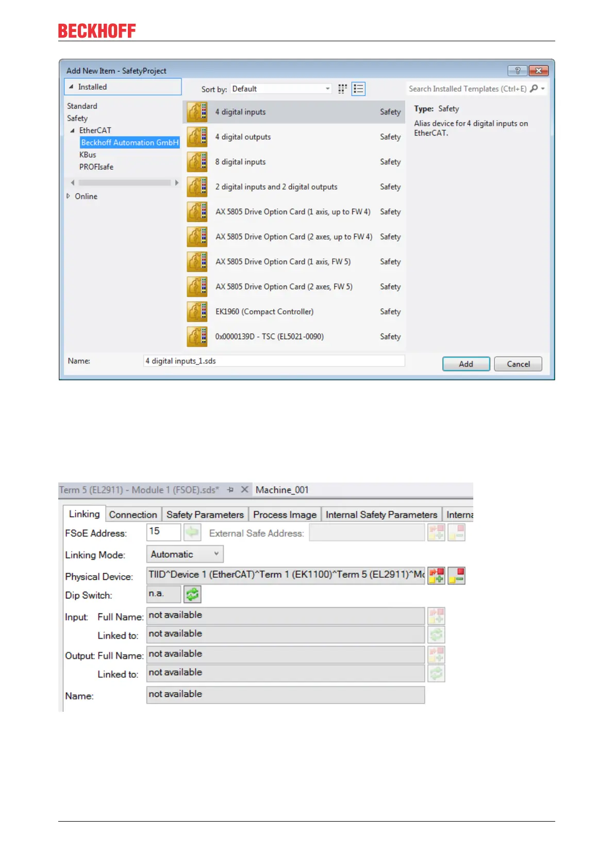
Task: Click Output Linked to refresh icon
Action: pos(436,673)
